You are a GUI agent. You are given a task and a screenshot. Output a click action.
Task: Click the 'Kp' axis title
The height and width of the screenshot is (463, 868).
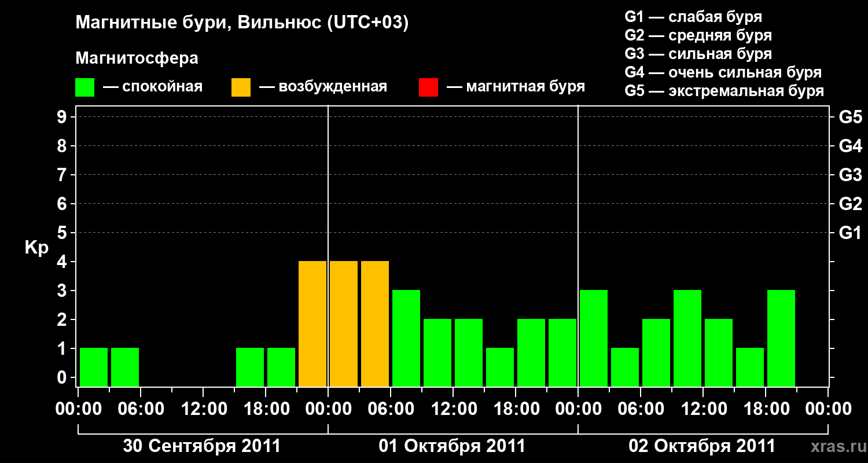coord(36,247)
